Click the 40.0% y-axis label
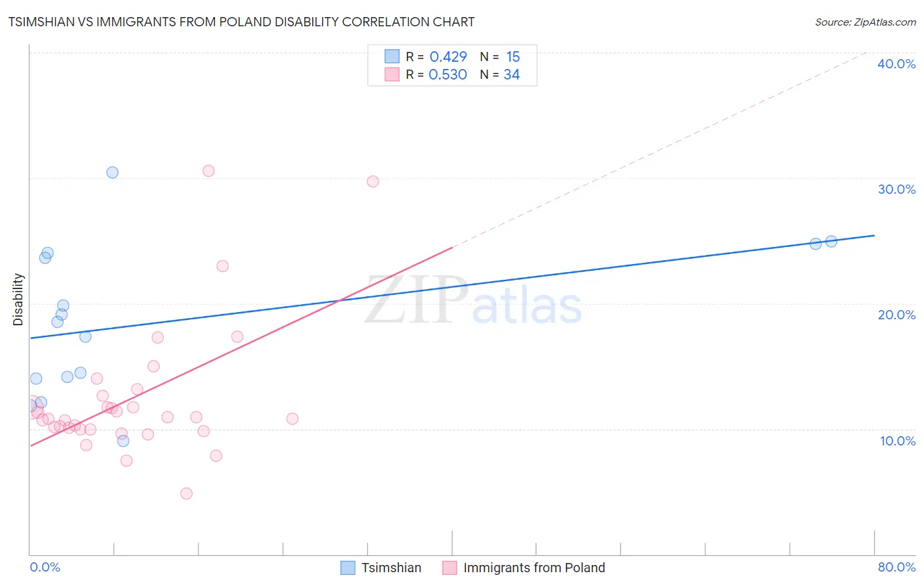 click(x=896, y=64)
